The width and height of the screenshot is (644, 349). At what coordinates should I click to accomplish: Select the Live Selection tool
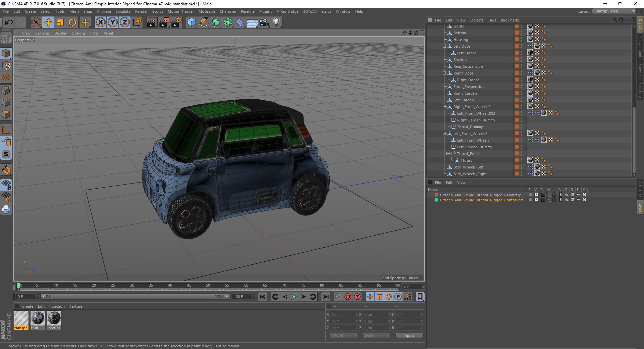click(x=36, y=22)
